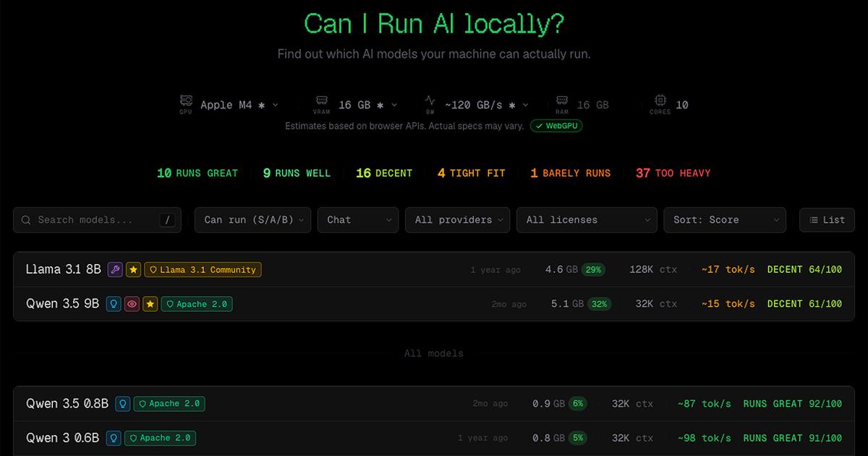Click the 'RUNS GREAT 91/100' score
868x456 pixels.
tap(793, 438)
